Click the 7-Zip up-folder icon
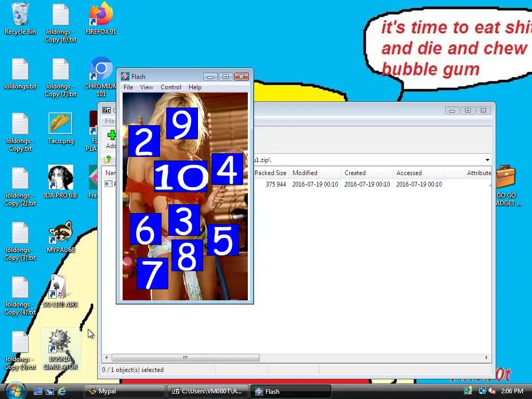Screen dimensions: 532x399 point(108,159)
